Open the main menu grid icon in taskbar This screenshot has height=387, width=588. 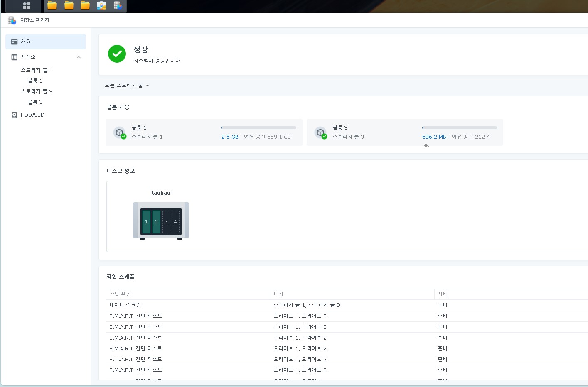pos(27,5)
